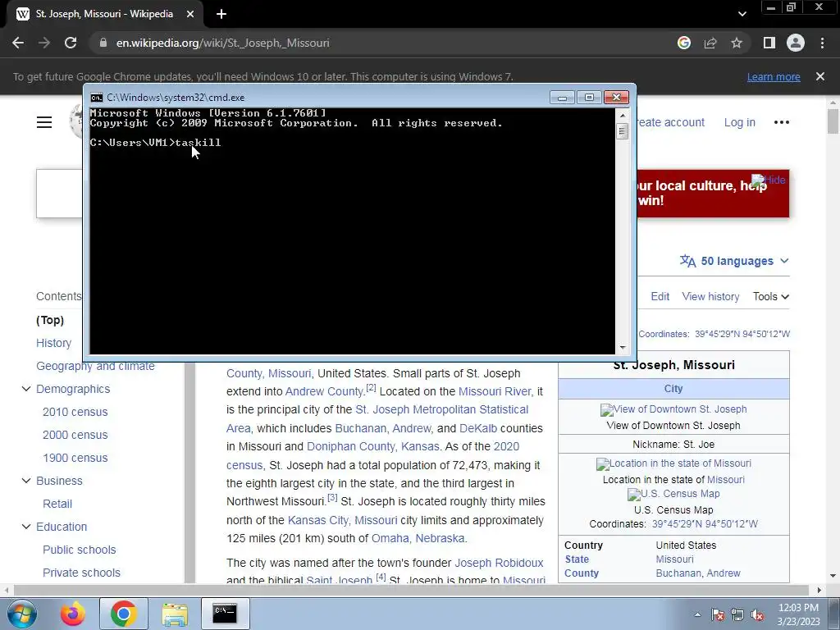Collapse the Education contents section
The image size is (840, 630).
(25, 527)
